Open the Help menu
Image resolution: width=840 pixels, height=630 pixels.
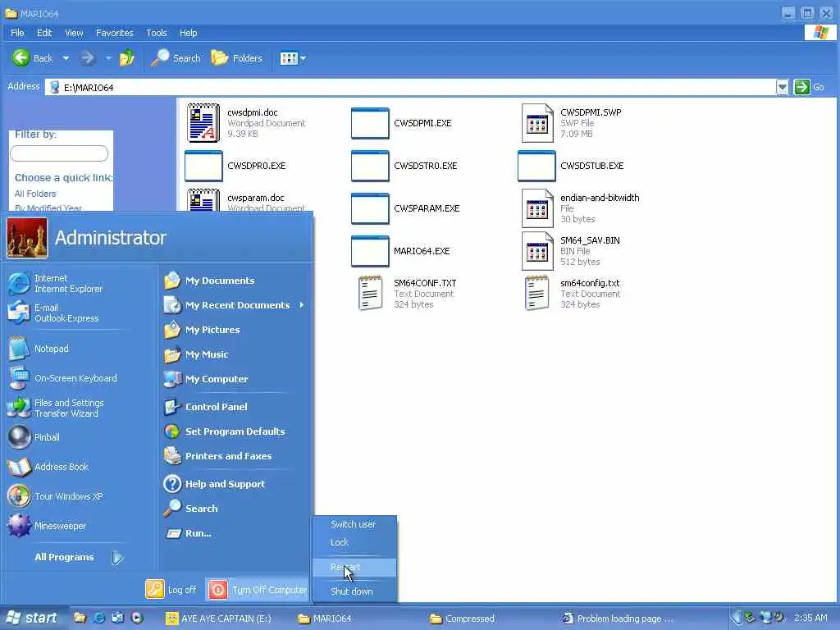pos(188,33)
